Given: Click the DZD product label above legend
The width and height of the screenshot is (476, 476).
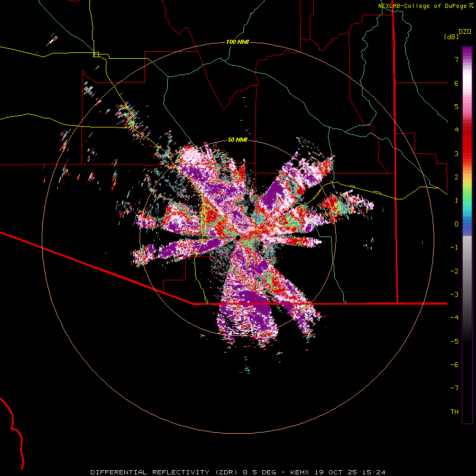Looking at the screenshot, I should click(x=465, y=32).
